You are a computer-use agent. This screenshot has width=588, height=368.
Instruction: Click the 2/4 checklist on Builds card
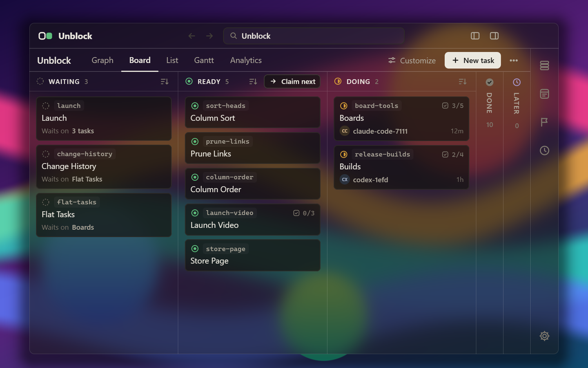point(453,155)
